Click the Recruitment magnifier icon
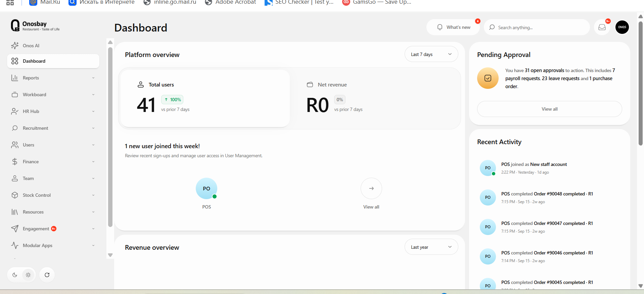The height and width of the screenshot is (294, 644). pyautogui.click(x=15, y=128)
